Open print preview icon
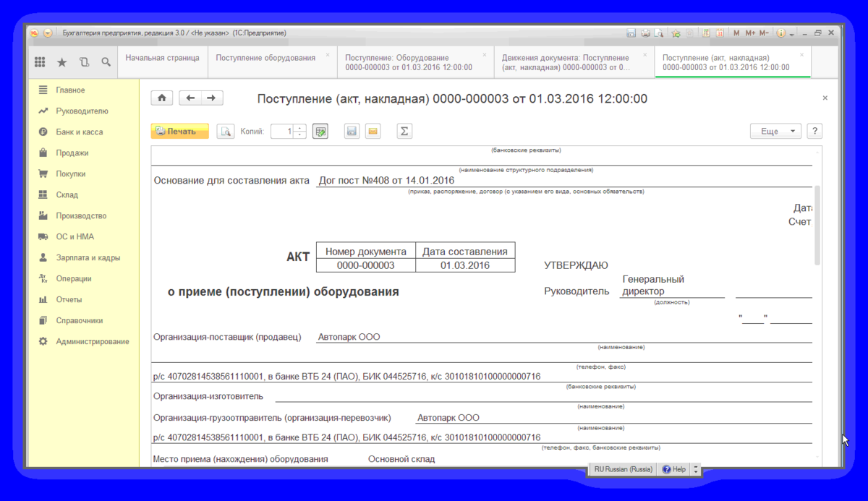This screenshot has height=501, width=868. click(226, 132)
